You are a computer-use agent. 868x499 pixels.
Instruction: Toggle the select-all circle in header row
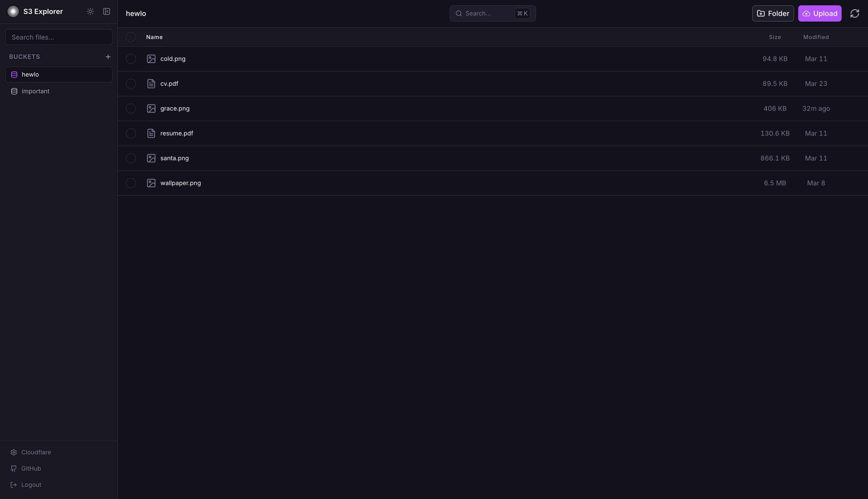point(131,37)
